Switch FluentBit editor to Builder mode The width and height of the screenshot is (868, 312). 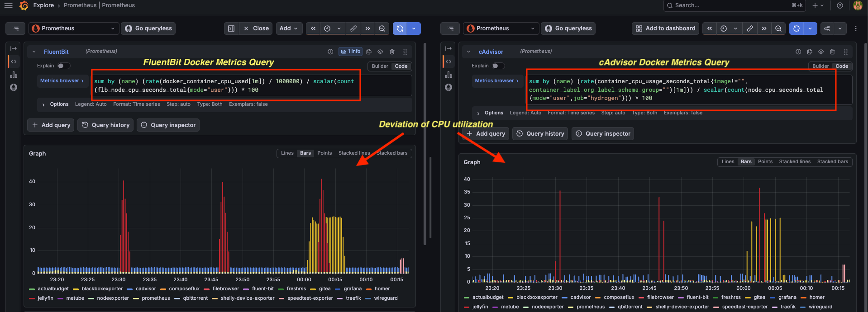(380, 66)
